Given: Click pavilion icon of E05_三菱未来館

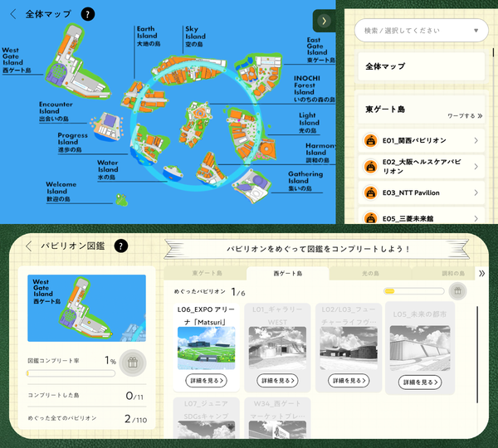Looking at the screenshot, I should click(x=370, y=218).
